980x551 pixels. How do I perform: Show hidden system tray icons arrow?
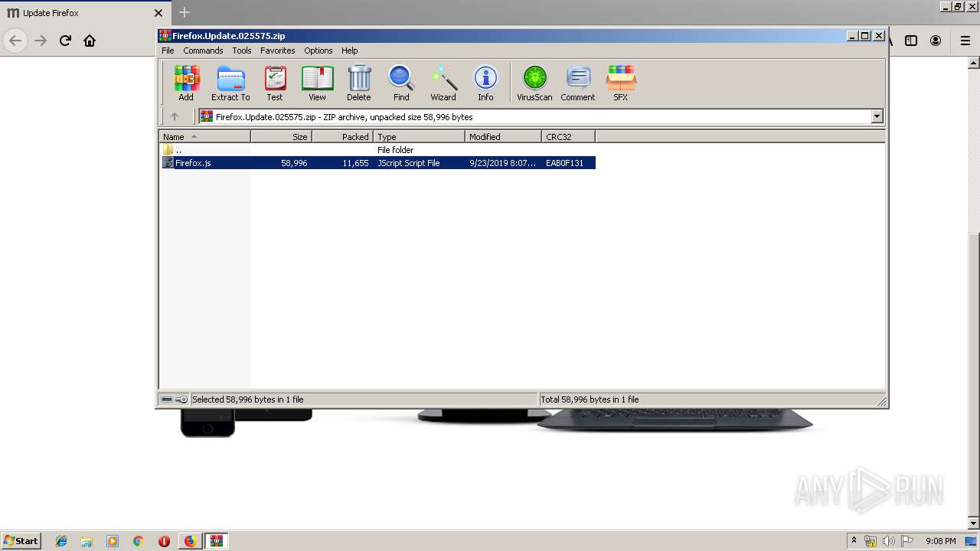[x=854, y=540]
